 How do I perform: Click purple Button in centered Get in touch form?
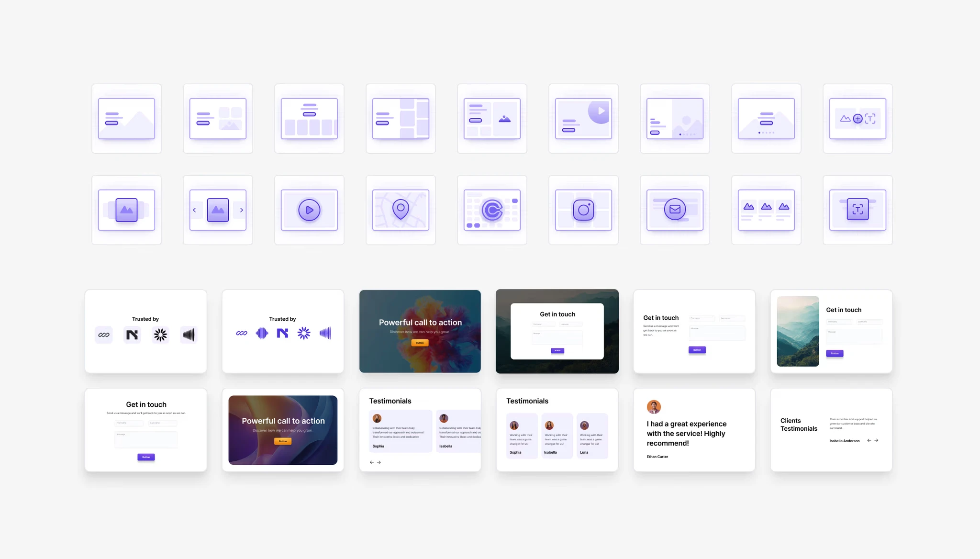click(146, 457)
